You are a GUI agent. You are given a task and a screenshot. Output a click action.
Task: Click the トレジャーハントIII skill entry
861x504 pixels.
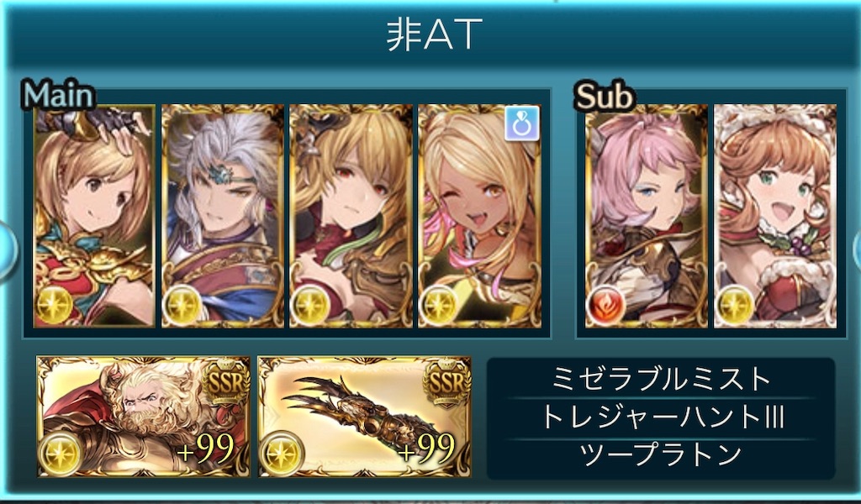[661, 417]
